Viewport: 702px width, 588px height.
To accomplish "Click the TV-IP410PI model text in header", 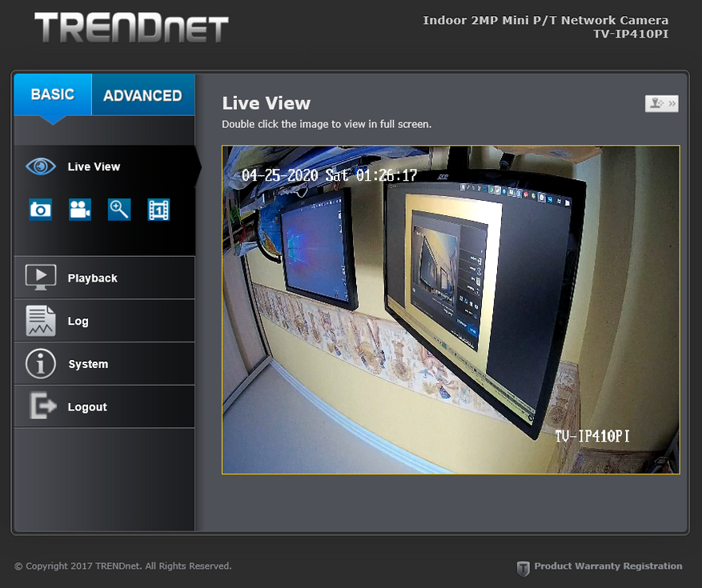I will (x=631, y=34).
